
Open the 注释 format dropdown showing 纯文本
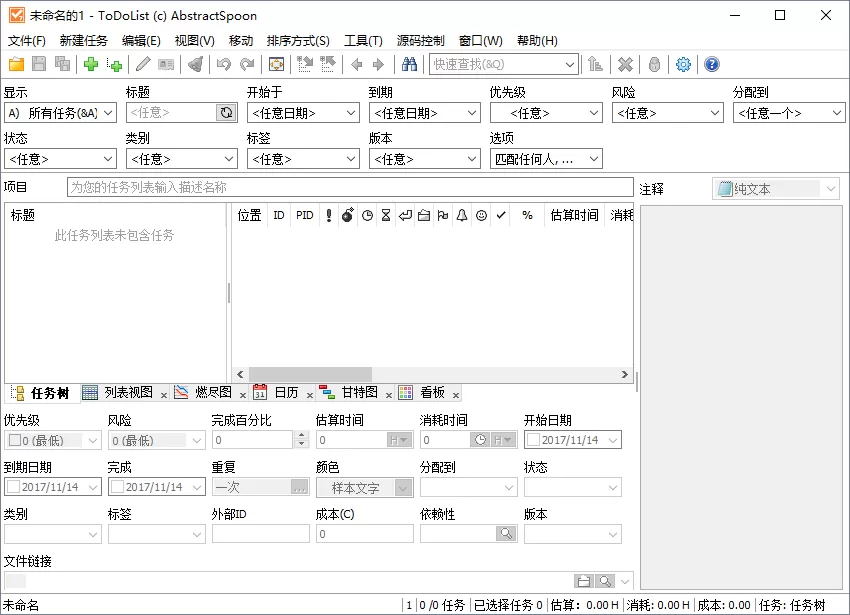[830, 189]
